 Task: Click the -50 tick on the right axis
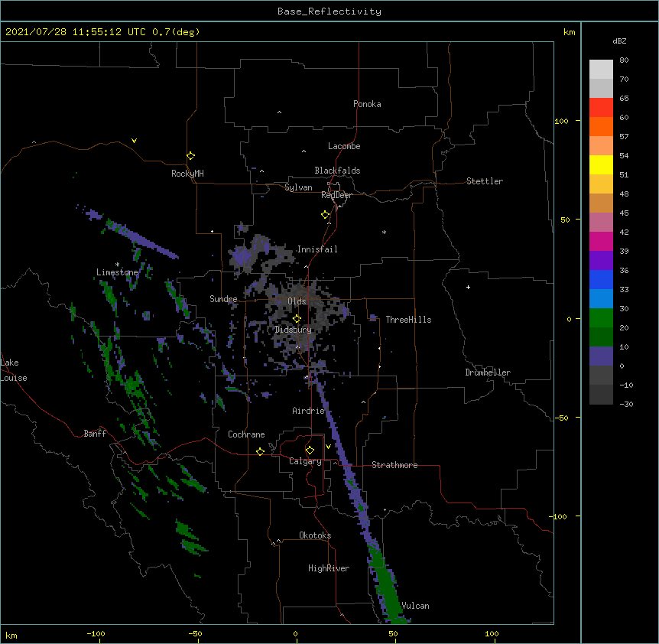click(561, 418)
